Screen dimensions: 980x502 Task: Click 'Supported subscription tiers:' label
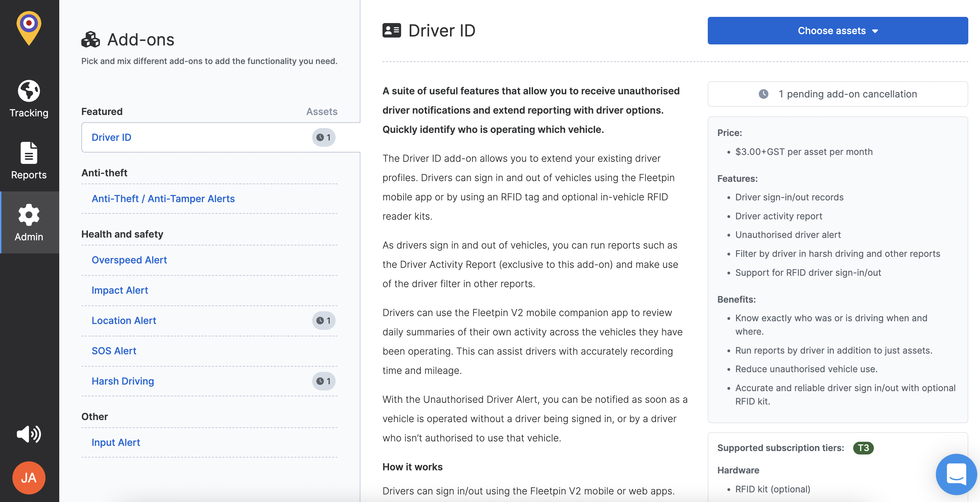780,448
